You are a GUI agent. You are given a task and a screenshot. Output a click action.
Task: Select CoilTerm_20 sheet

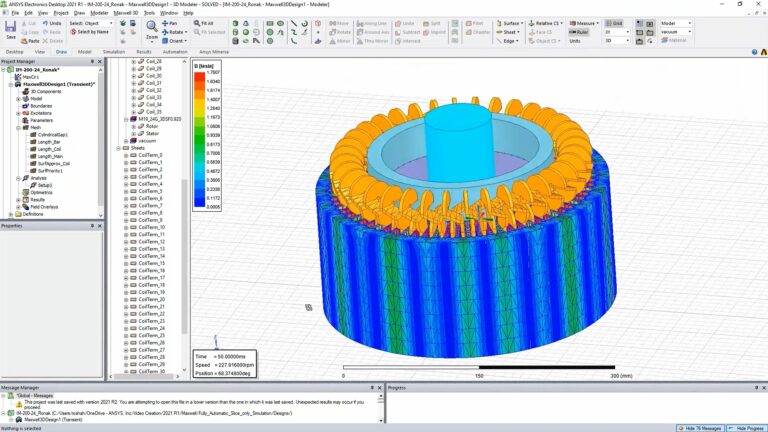tap(151, 299)
